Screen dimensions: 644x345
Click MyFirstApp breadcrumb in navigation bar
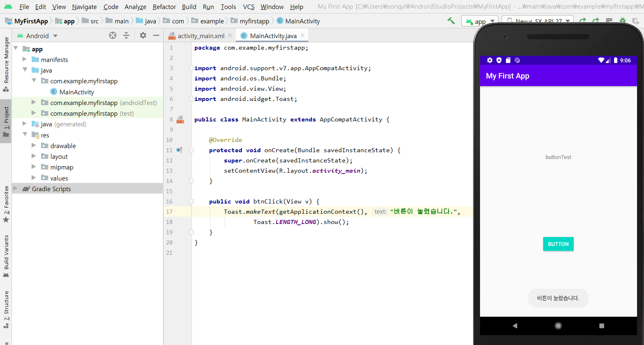pyautogui.click(x=26, y=21)
